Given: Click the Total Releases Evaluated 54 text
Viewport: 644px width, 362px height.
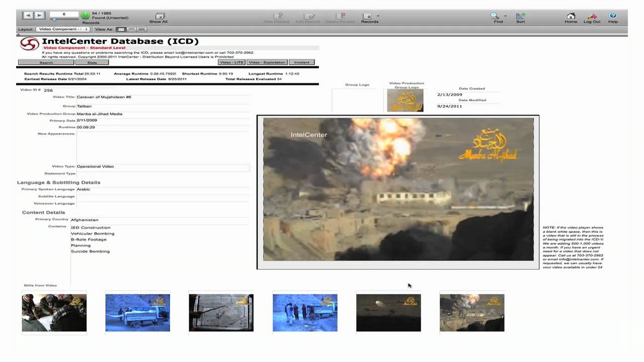Looking at the screenshot, I should tap(254, 79).
